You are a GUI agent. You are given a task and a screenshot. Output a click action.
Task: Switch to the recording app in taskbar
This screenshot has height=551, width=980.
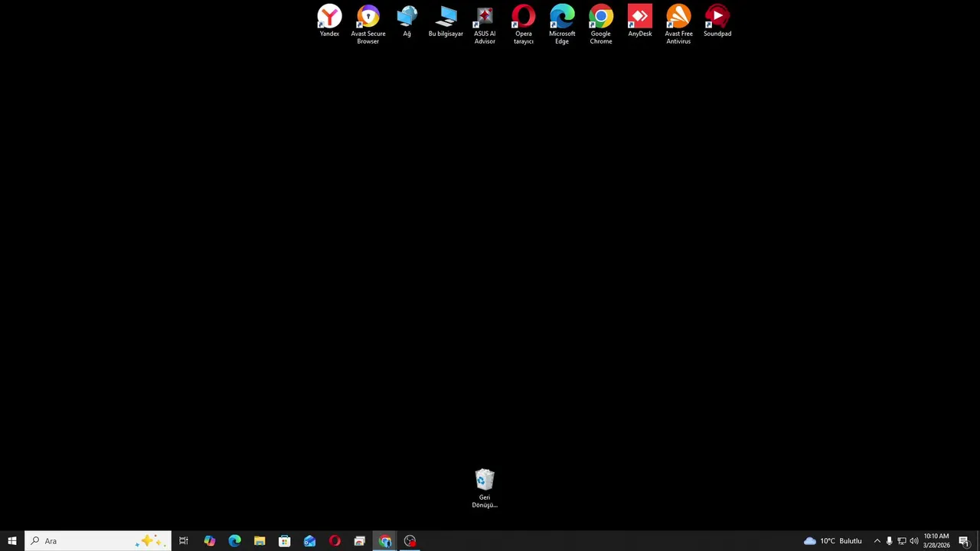pos(410,541)
